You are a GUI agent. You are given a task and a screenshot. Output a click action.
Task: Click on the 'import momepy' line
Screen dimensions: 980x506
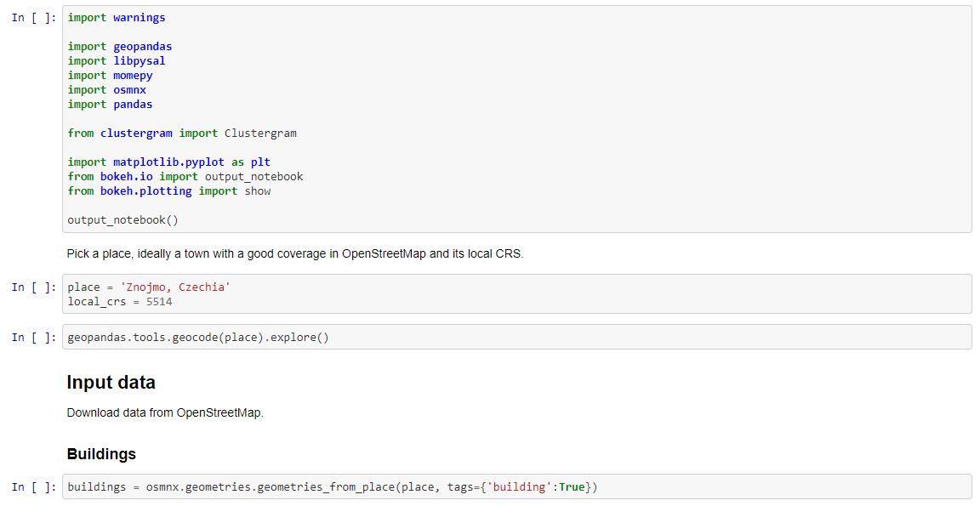point(110,76)
